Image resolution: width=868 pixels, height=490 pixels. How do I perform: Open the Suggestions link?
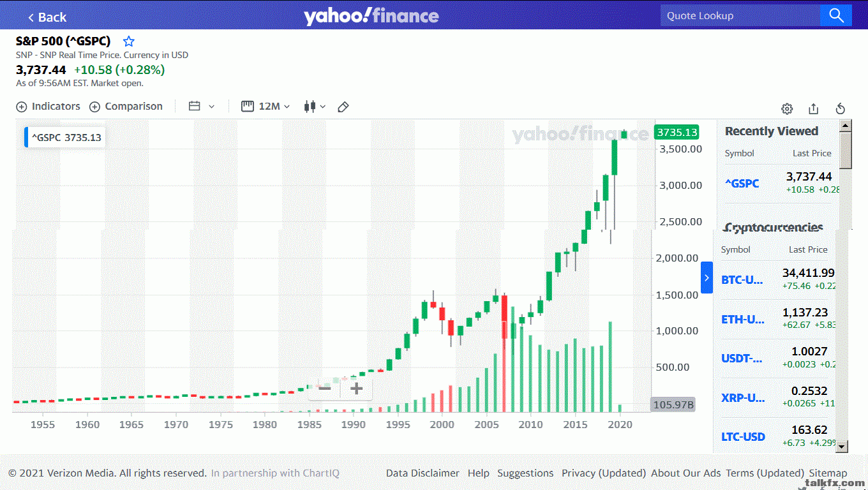click(x=525, y=473)
